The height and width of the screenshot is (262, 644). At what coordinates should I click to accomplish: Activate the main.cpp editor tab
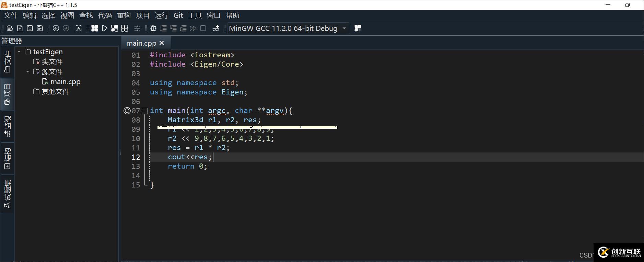[x=141, y=43]
